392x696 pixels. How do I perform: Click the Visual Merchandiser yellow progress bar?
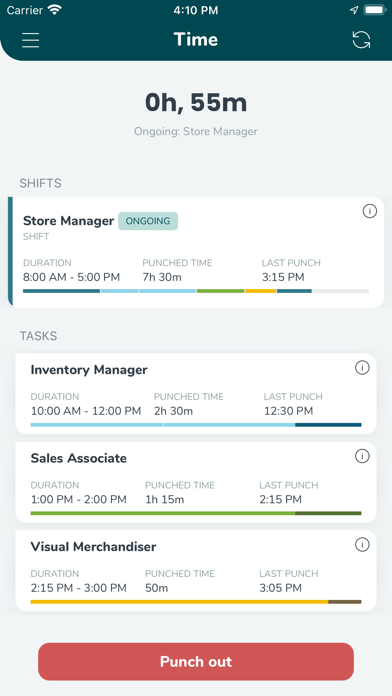pos(196,602)
